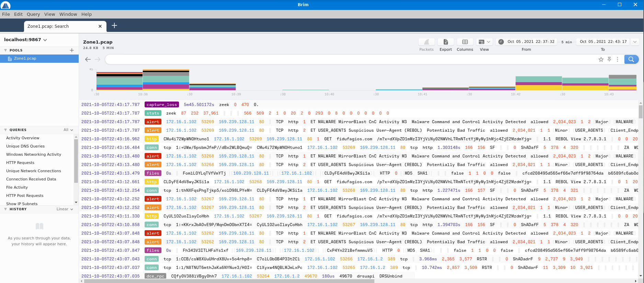Open search bar three-dot menu

(x=617, y=59)
